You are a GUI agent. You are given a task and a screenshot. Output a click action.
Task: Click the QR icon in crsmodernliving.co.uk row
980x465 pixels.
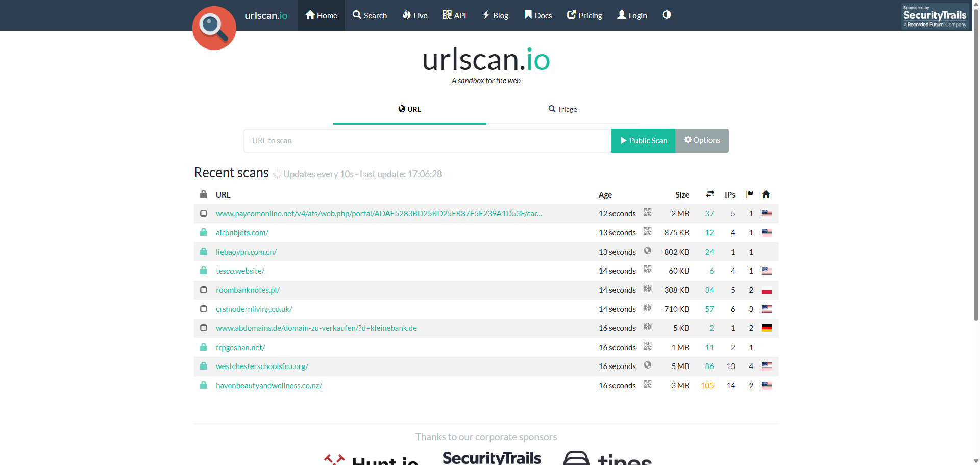click(648, 308)
